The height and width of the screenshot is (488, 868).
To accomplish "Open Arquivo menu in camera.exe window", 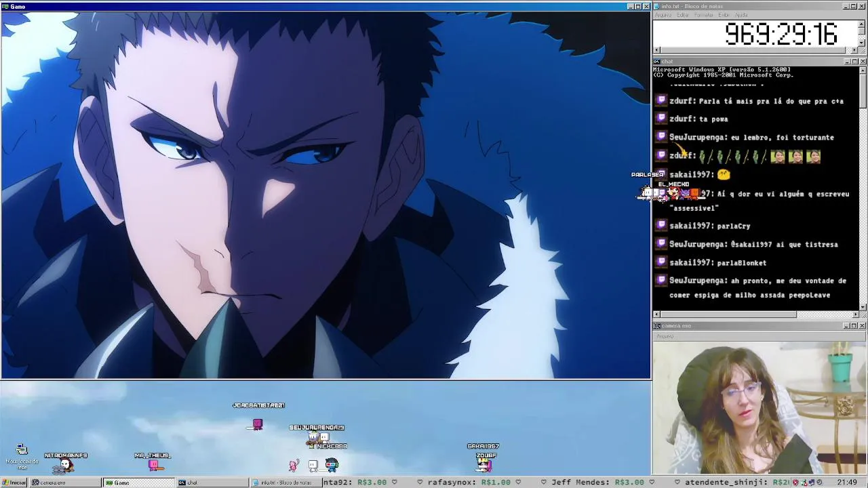I will coord(665,336).
